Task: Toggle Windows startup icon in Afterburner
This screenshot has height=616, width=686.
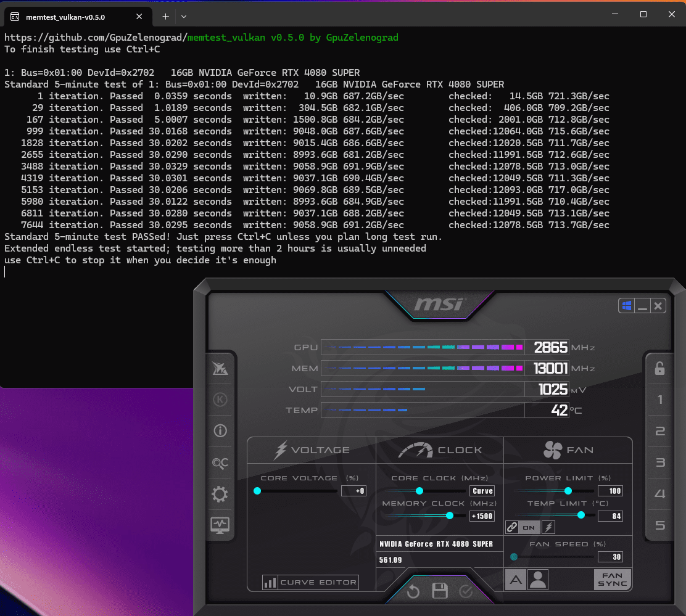Action: pos(627,306)
